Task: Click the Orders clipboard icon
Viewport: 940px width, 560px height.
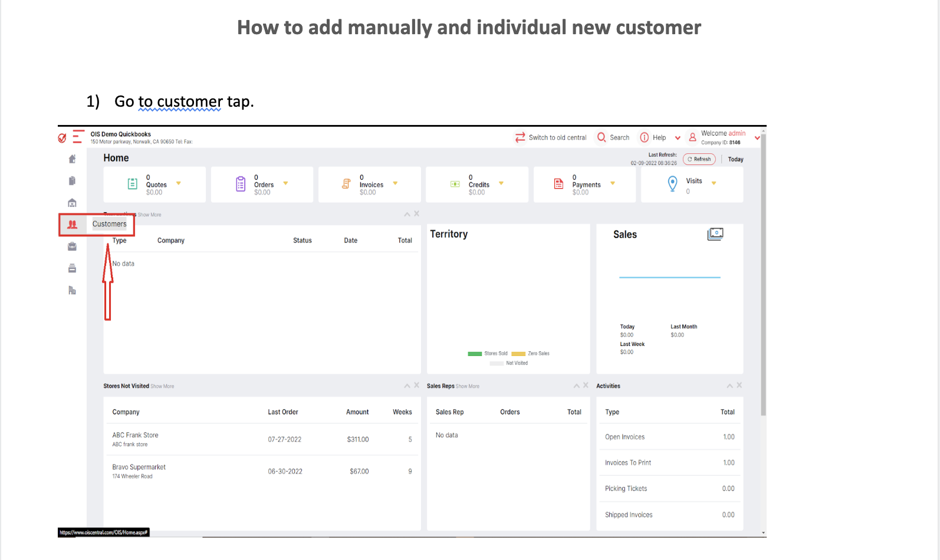Action: [x=241, y=184]
